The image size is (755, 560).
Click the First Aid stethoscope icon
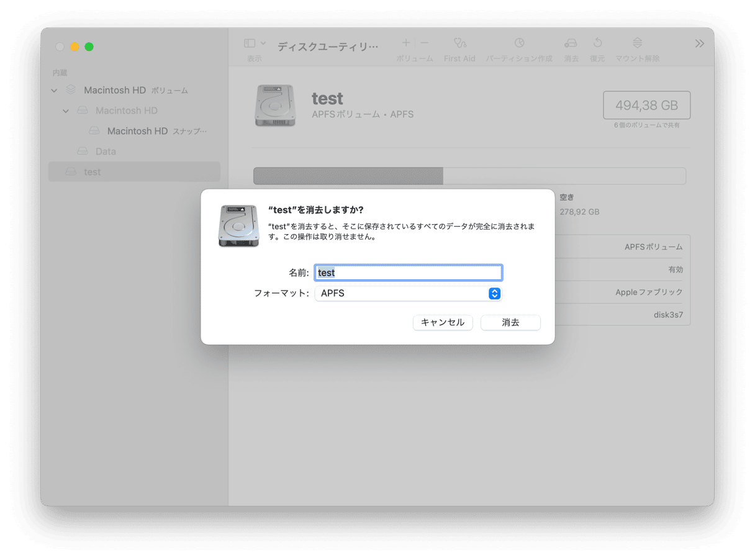click(459, 43)
